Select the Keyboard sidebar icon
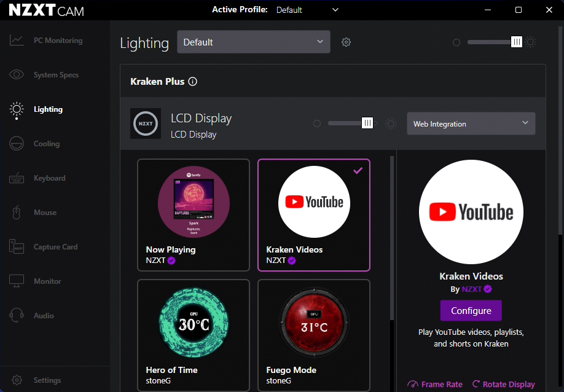Image resolution: width=564 pixels, height=392 pixels. [x=17, y=178]
